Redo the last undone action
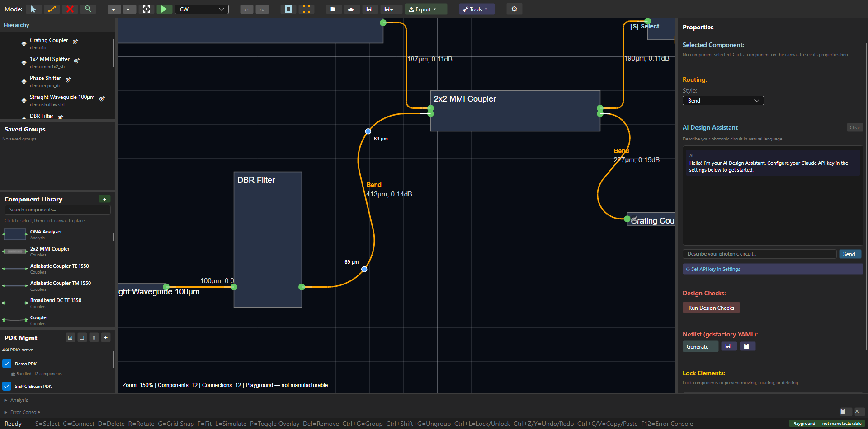Viewport: 868px width, 429px height. [262, 9]
